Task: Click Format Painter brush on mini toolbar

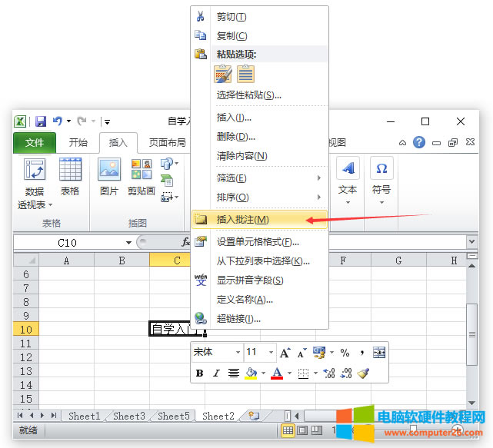Action: [363, 373]
